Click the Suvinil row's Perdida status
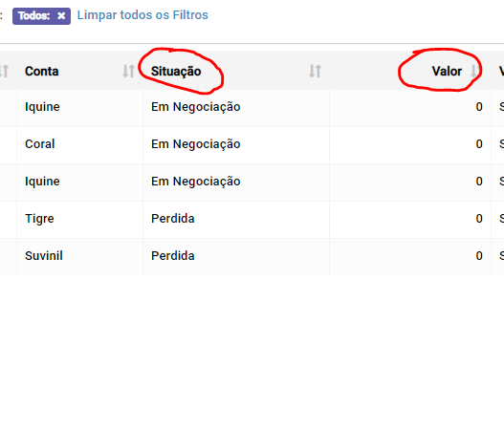504x430 pixels. (173, 256)
